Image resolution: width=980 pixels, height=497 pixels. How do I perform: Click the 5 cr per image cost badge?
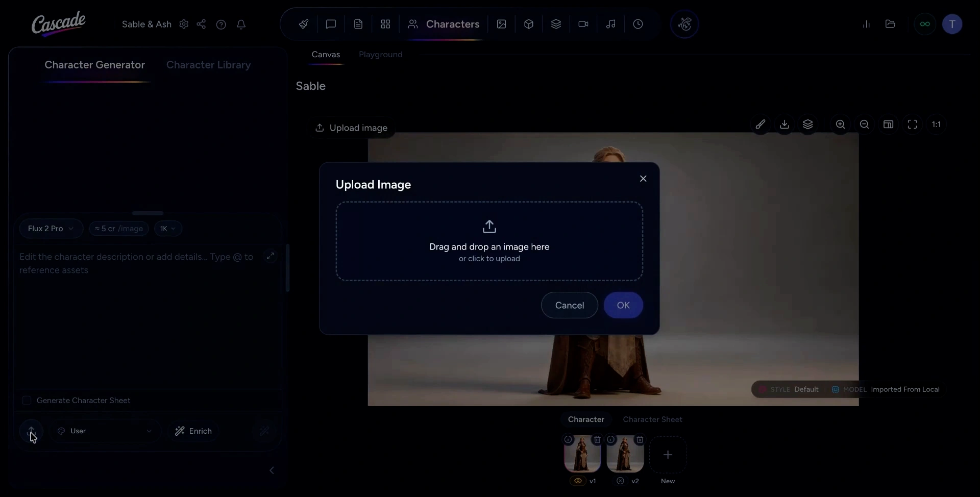[x=119, y=229]
